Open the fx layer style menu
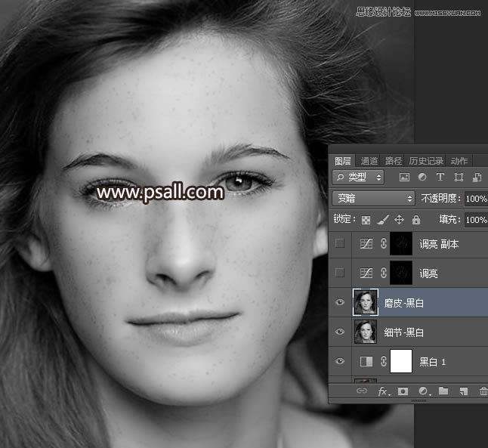This screenshot has height=448, width=488. [383, 391]
